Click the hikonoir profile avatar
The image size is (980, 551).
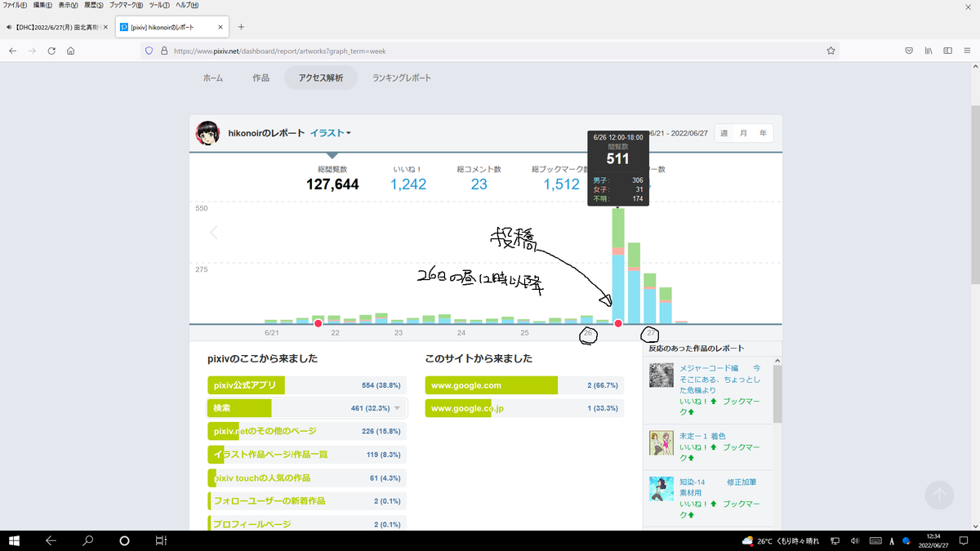[208, 133]
